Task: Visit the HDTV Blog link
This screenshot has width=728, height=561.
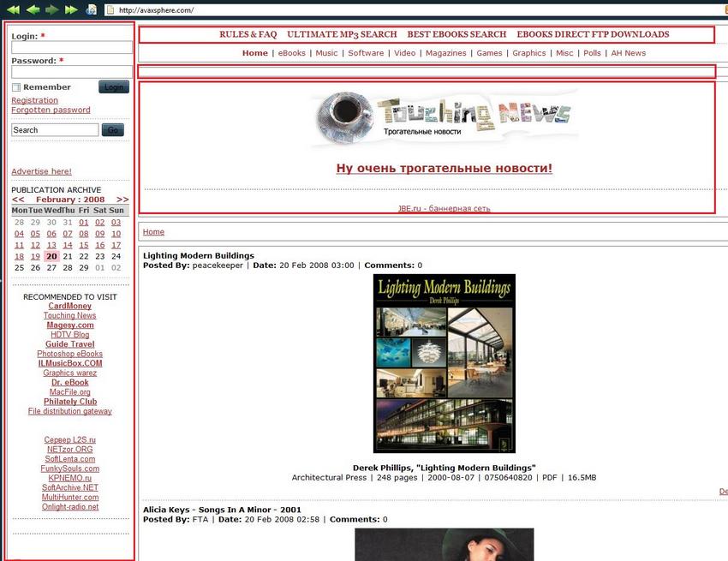Action: coord(69,334)
